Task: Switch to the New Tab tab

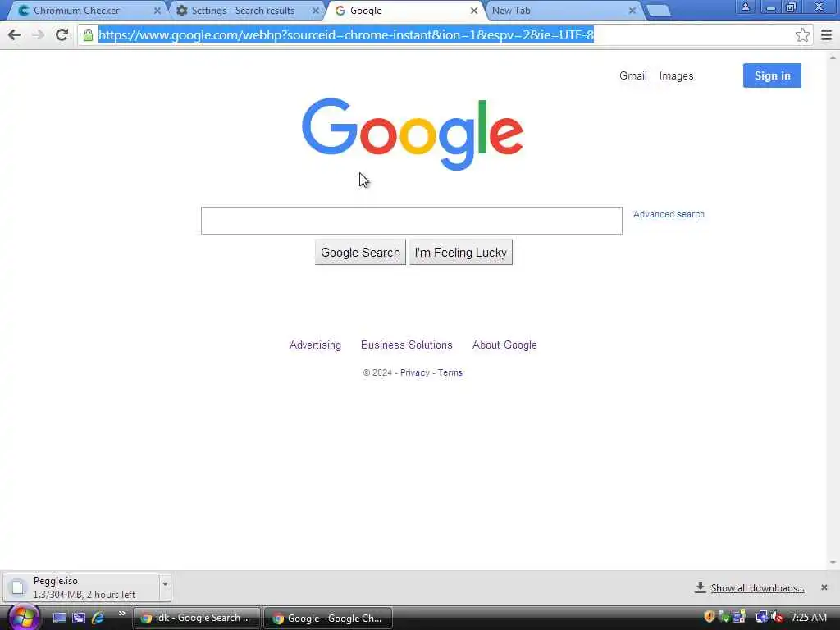Action: [x=563, y=10]
